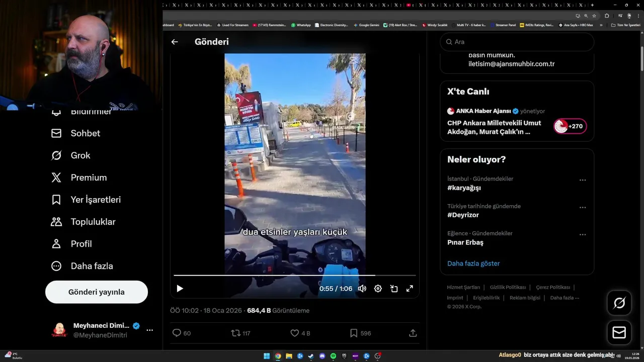This screenshot has height=362, width=644.
Task: Play the video
Action: (180, 289)
